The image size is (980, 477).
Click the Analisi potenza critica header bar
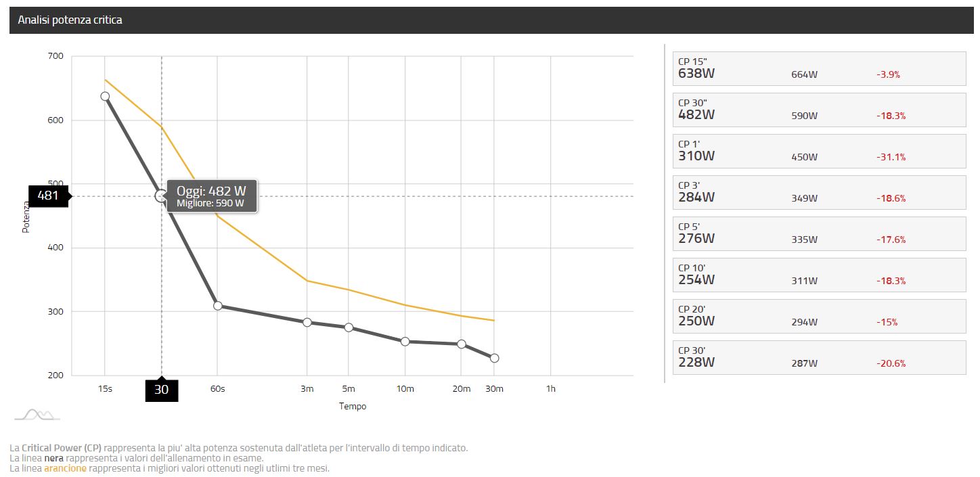click(x=491, y=20)
